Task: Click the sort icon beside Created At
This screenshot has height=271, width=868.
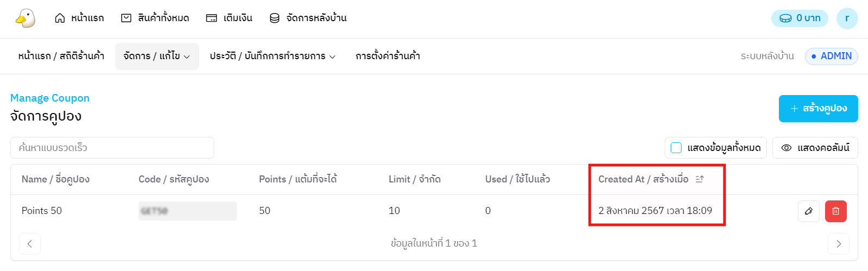Action: [700, 179]
